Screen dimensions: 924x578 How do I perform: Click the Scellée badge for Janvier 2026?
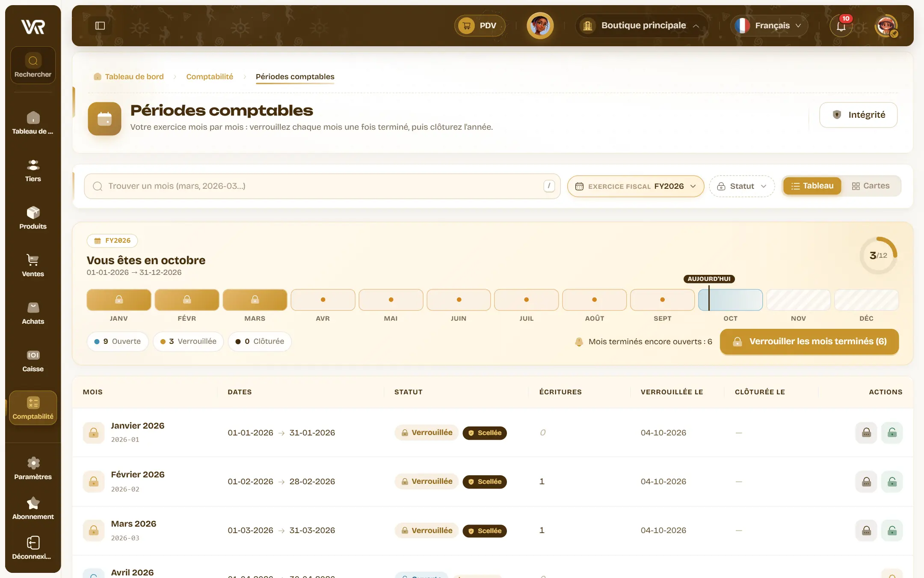point(485,433)
